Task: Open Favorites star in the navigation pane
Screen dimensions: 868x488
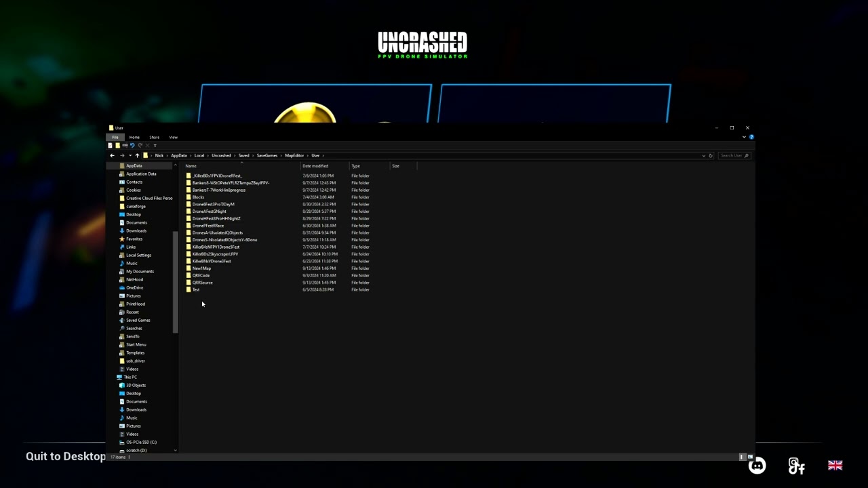Action: (134, 239)
